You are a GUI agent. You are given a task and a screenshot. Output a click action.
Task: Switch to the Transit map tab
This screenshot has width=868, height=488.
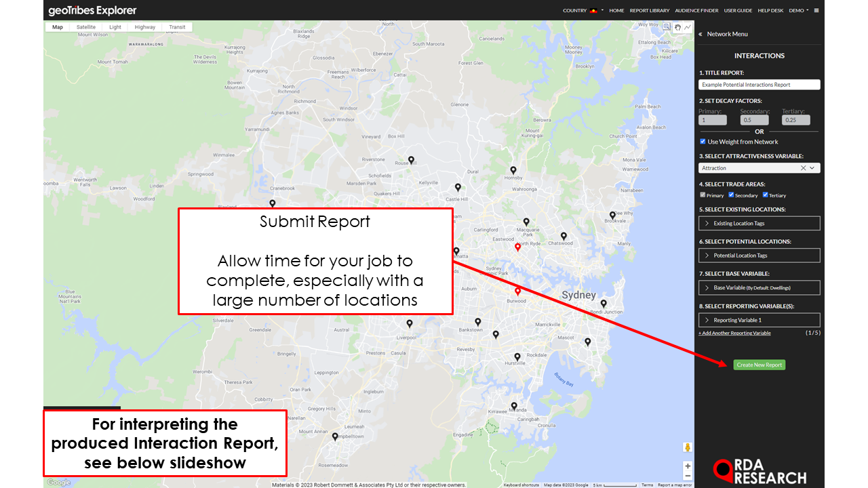tap(177, 27)
